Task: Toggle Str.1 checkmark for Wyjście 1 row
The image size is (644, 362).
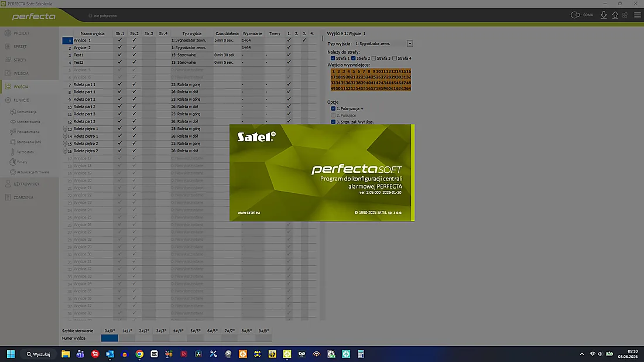Action: coord(119,40)
